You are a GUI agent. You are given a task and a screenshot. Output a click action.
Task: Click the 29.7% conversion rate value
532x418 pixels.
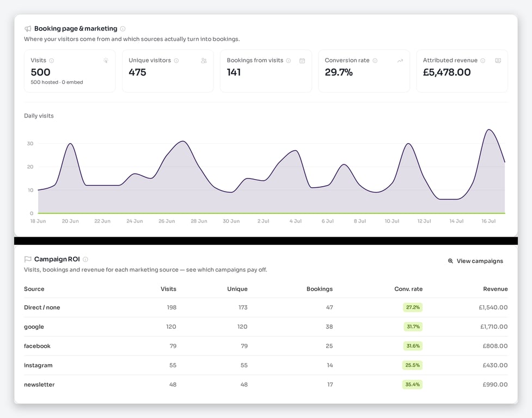pos(339,72)
